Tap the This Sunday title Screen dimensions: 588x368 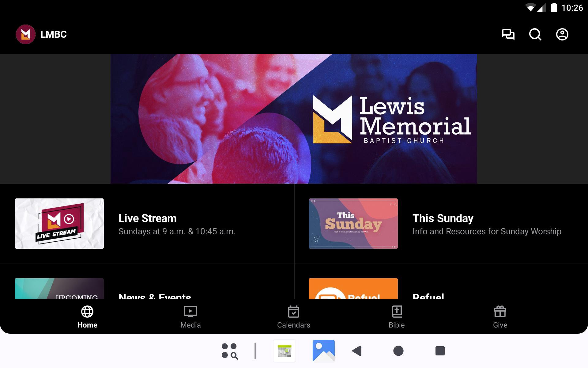click(x=443, y=218)
